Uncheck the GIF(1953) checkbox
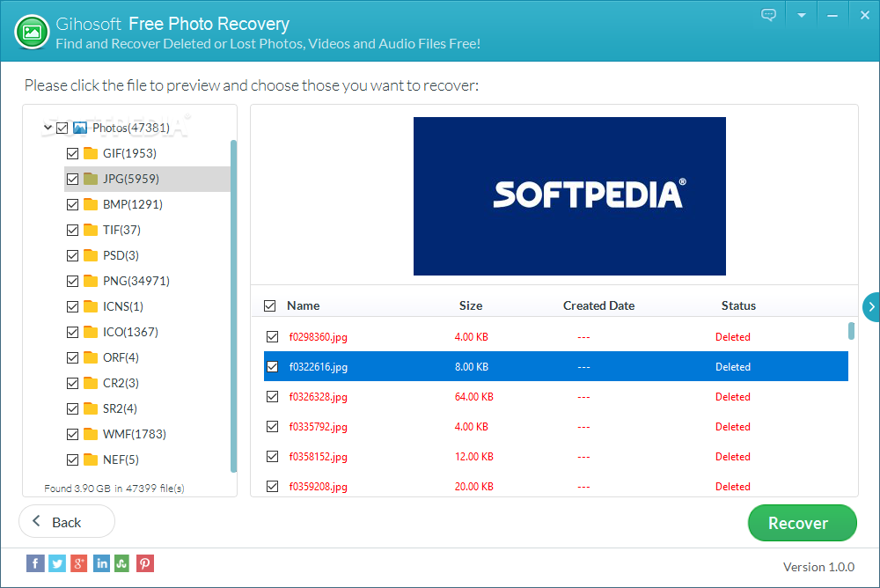 72,153
